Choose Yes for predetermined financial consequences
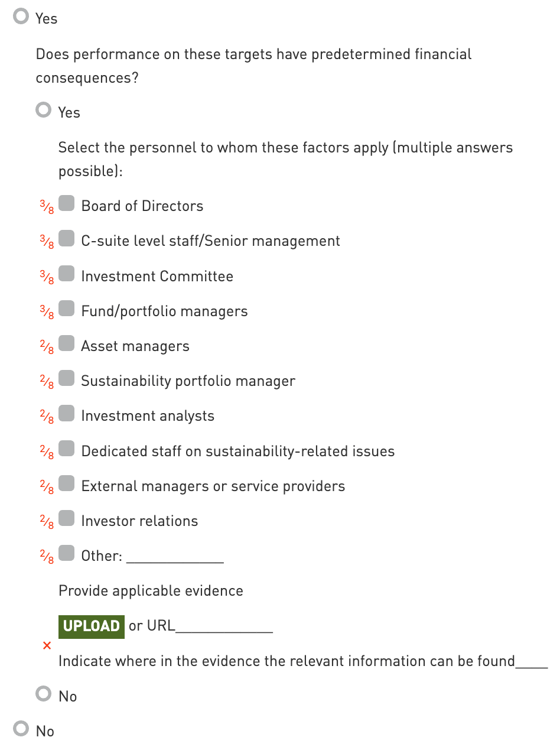560x747 pixels. 44,111
